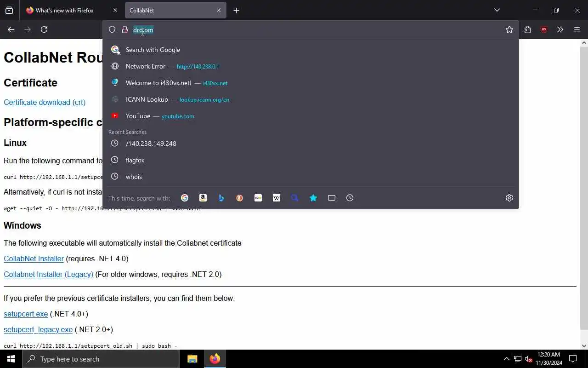Screen dimensions: 588x368
Task: Open 'Collabnet Installer (Legacy)' link
Action: [48, 274]
